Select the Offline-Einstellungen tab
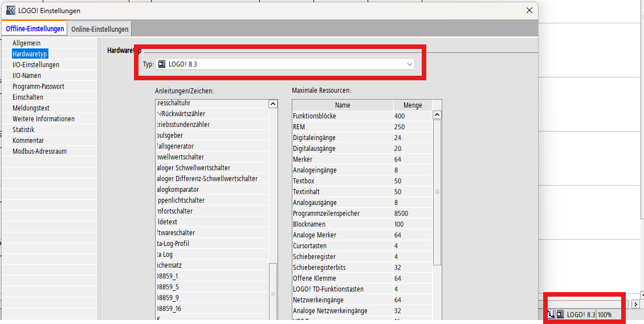The width and height of the screenshot is (644, 324). point(35,28)
